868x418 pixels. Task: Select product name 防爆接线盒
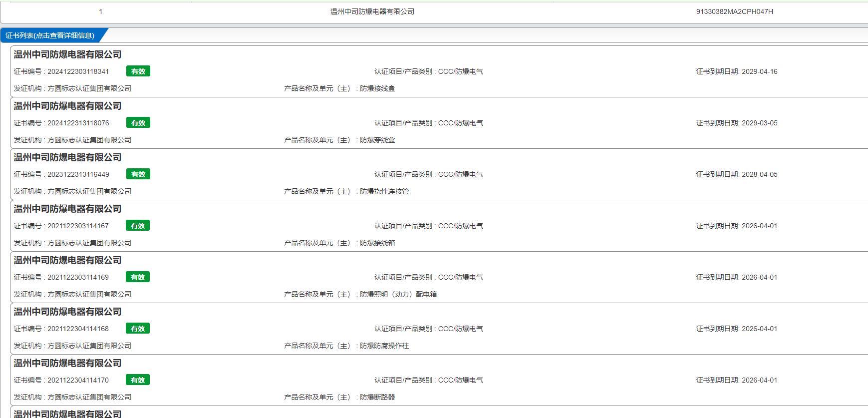(x=377, y=88)
